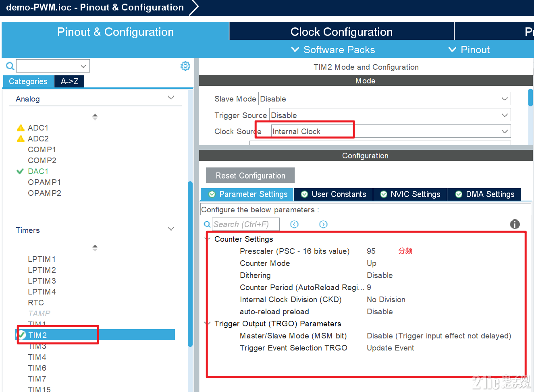Open the category search combo box
Image resolution: width=534 pixels, height=392 pixels.
[x=53, y=66]
